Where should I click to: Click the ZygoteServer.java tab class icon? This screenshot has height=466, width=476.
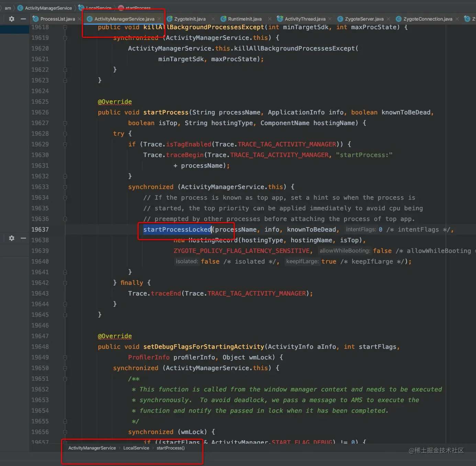click(x=340, y=19)
